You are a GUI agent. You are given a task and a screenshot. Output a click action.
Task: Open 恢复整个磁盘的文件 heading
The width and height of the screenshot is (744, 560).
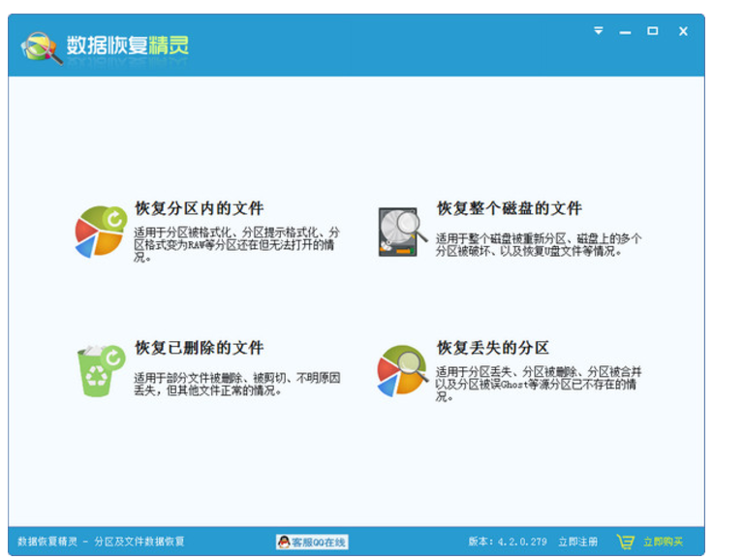pyautogui.click(x=509, y=208)
